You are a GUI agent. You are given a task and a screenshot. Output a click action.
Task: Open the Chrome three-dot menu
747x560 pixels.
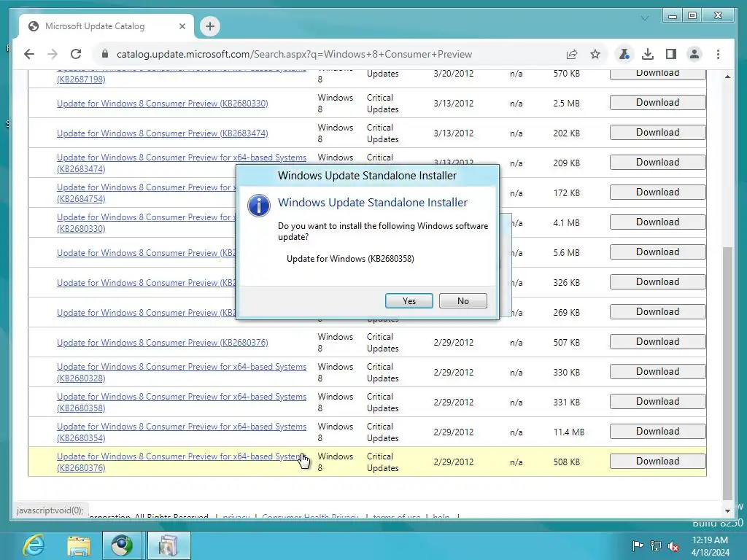[x=718, y=54]
